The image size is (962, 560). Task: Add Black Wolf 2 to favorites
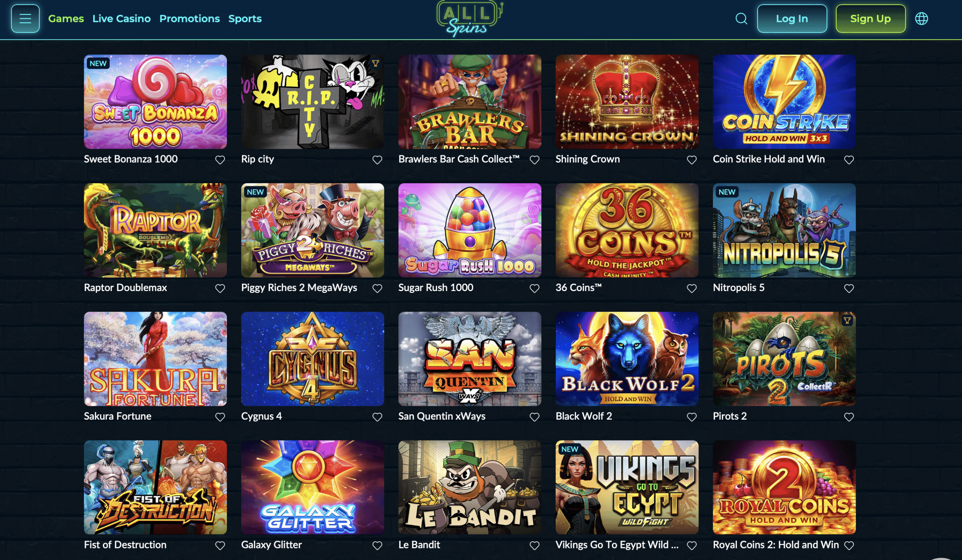[691, 417]
